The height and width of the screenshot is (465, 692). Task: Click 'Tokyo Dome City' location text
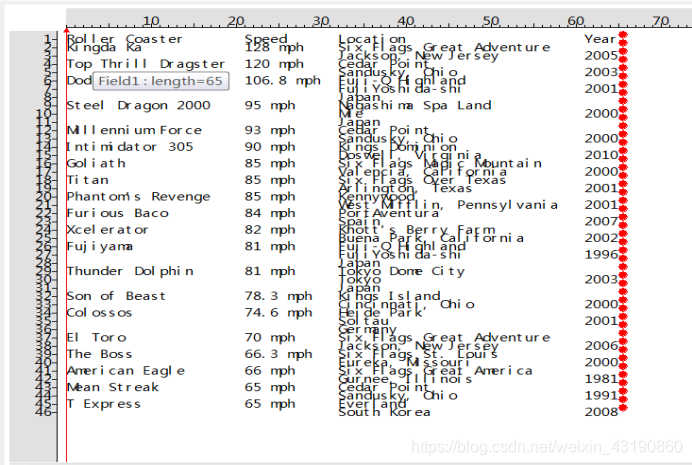pos(402,271)
